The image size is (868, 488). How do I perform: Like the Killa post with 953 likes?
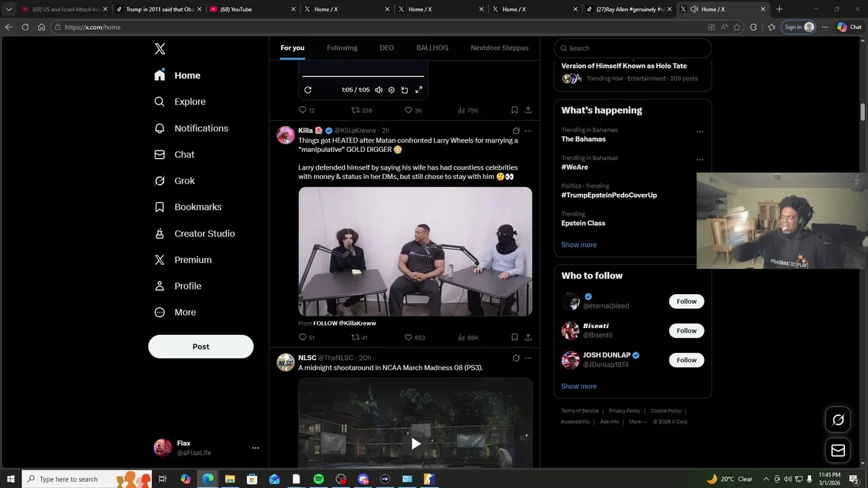pos(414,338)
